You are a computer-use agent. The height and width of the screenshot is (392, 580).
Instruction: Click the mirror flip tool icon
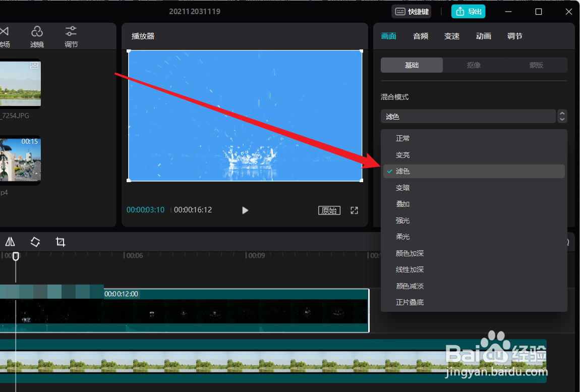[x=10, y=242]
